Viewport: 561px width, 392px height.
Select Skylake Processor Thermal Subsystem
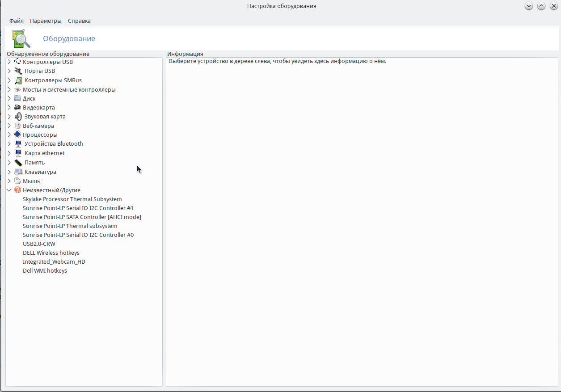(72, 199)
